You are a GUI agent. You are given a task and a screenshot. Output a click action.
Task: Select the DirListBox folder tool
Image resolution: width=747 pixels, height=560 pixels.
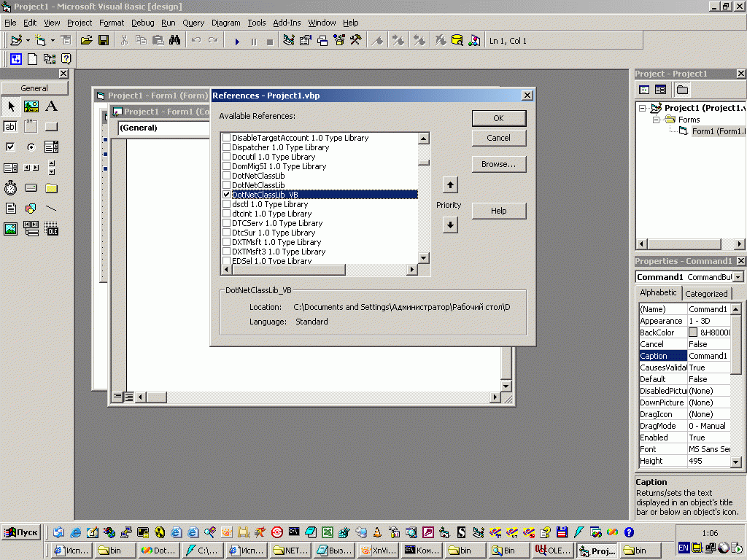pyautogui.click(x=52, y=188)
